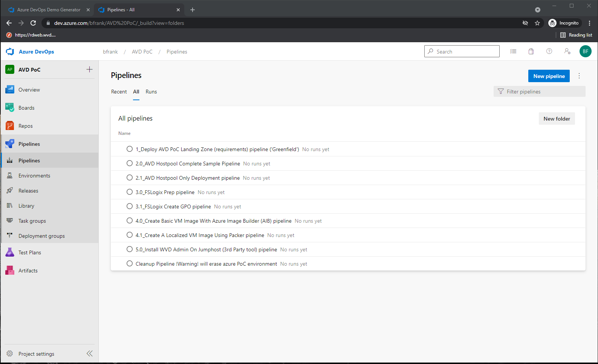Open the work items list icon in header
Viewport: 598px width, 364px height.
coord(513,52)
